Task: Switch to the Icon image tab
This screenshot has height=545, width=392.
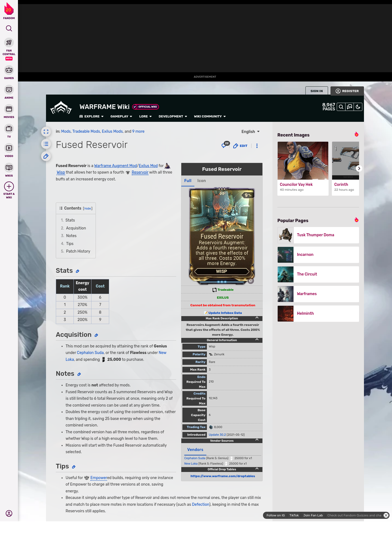Action: coord(201,181)
